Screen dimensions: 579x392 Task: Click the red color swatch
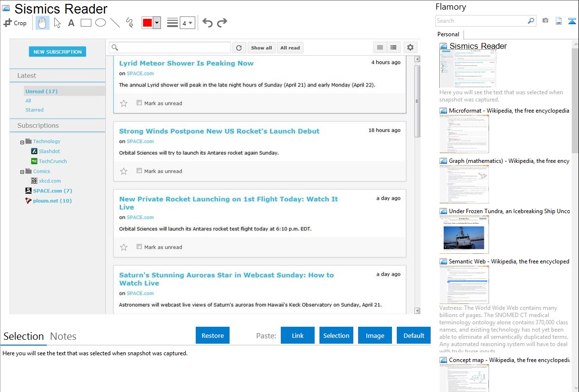pos(147,23)
